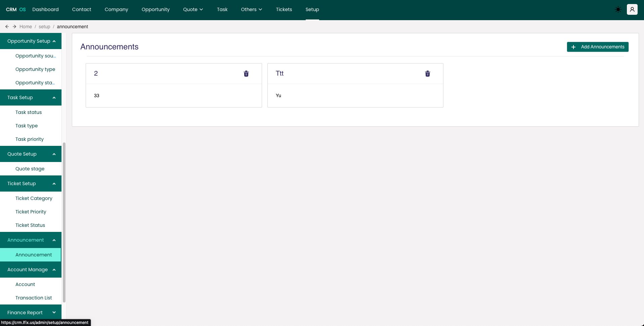Collapse the Opportunity Setup section

click(54, 41)
